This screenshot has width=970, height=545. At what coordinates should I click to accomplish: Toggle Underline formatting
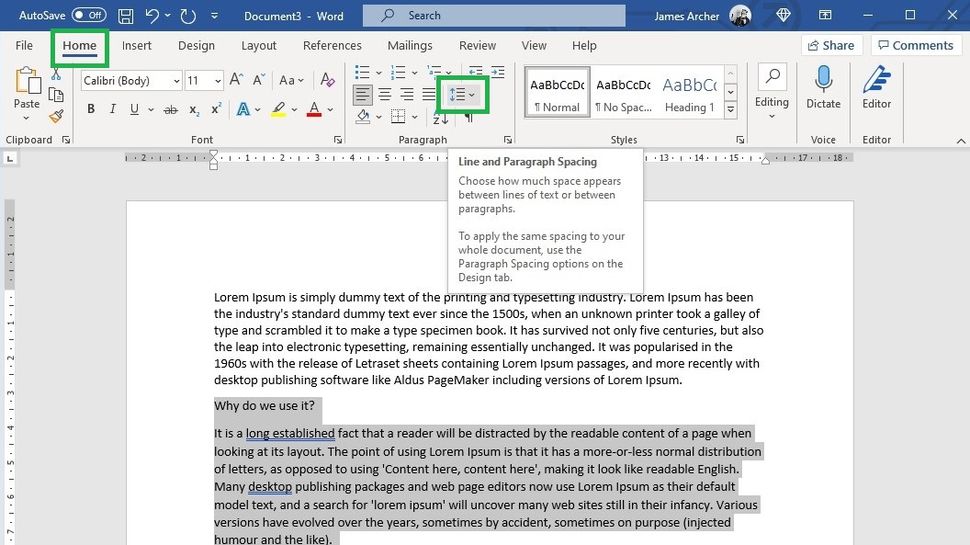click(x=134, y=109)
